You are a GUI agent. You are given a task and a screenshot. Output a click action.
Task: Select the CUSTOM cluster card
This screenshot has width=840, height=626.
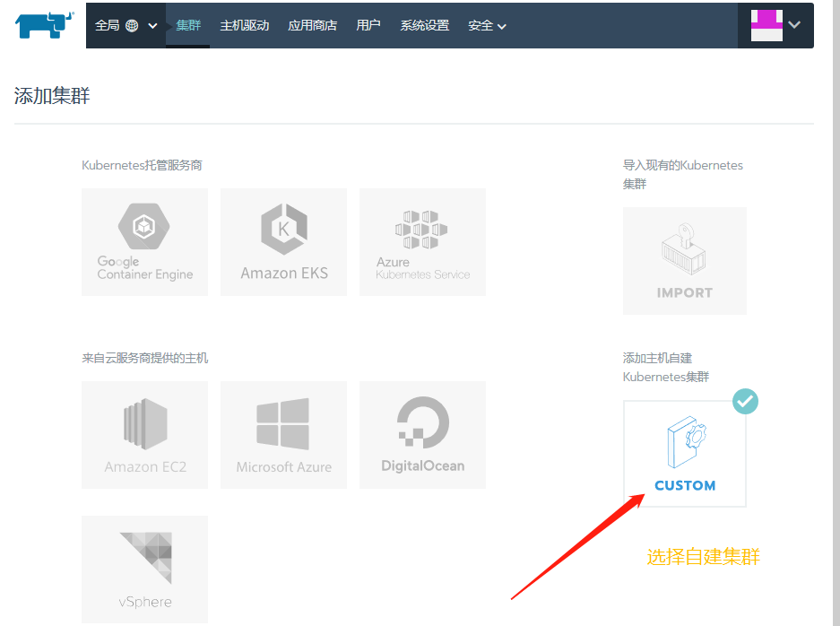(x=685, y=454)
